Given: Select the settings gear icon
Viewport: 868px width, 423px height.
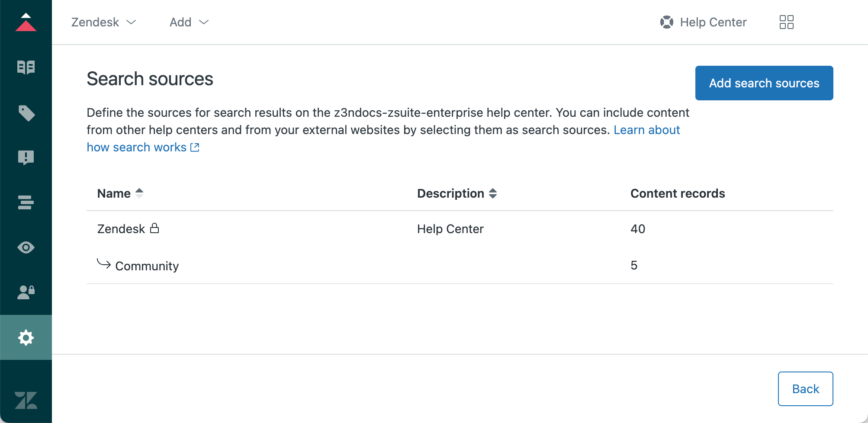Looking at the screenshot, I should pos(26,337).
